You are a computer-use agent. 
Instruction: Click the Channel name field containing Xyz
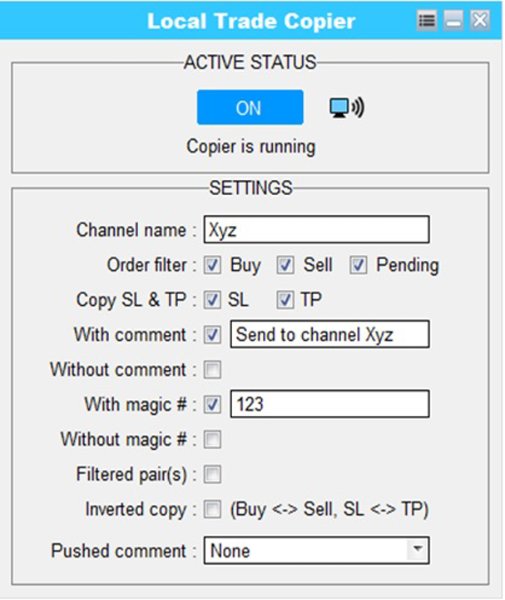pos(316,230)
